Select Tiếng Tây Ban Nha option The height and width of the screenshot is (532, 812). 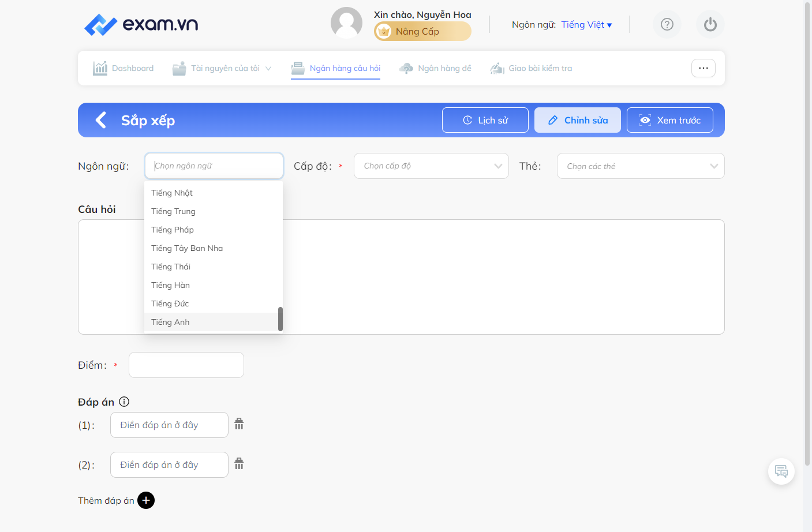211,248
